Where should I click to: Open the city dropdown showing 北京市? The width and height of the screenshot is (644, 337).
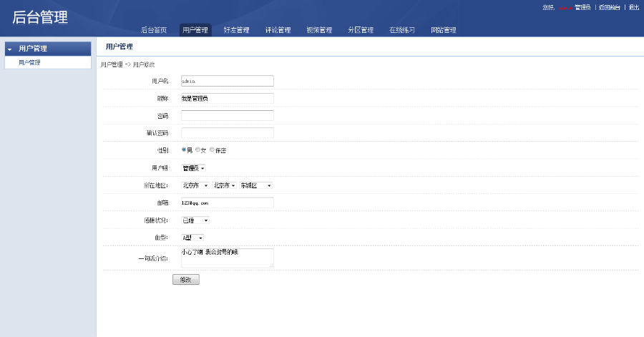click(224, 185)
